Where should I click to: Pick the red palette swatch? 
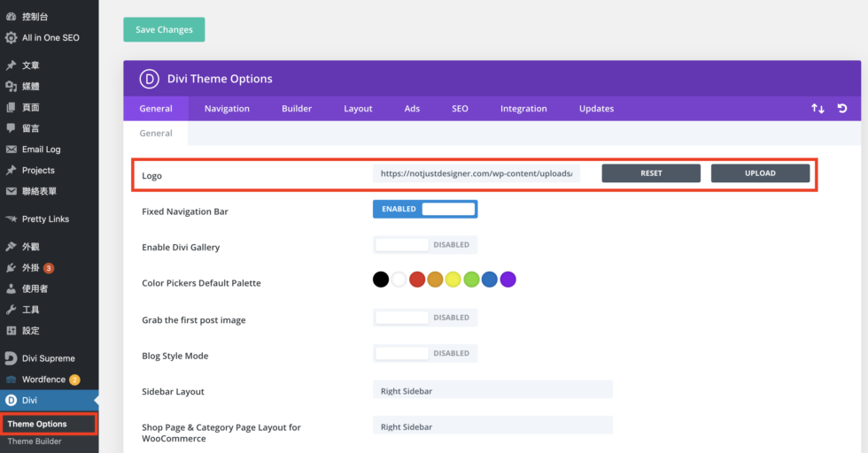pos(417,280)
